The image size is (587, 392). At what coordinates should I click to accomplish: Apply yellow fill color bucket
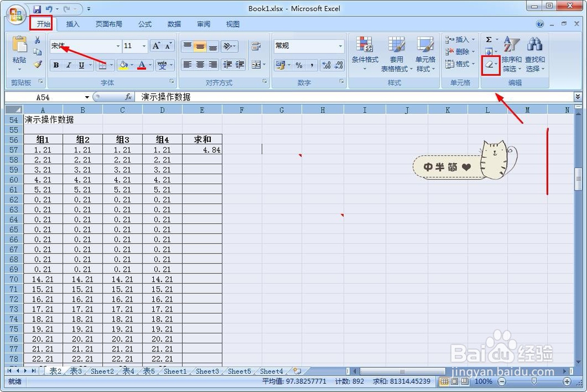pos(123,65)
